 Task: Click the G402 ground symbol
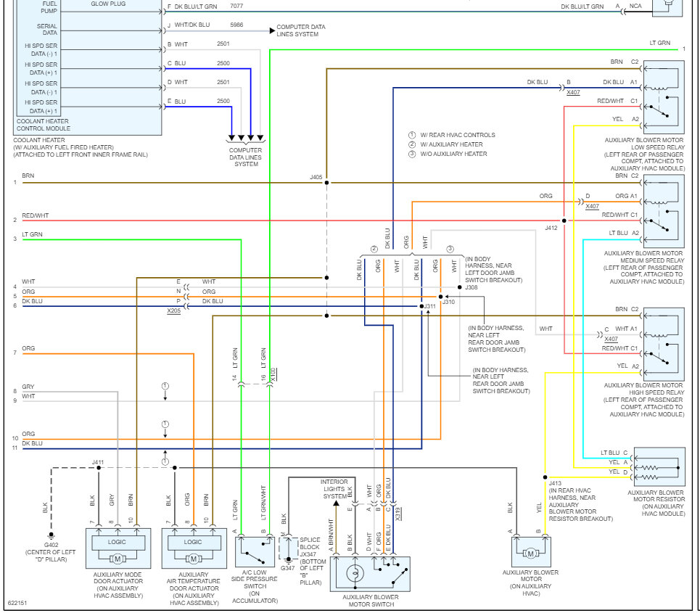[52, 536]
